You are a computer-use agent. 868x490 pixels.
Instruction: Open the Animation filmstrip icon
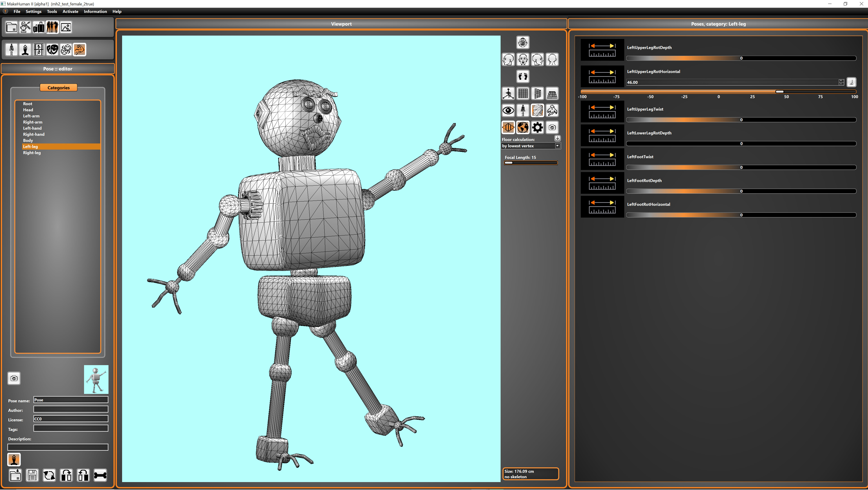point(39,50)
